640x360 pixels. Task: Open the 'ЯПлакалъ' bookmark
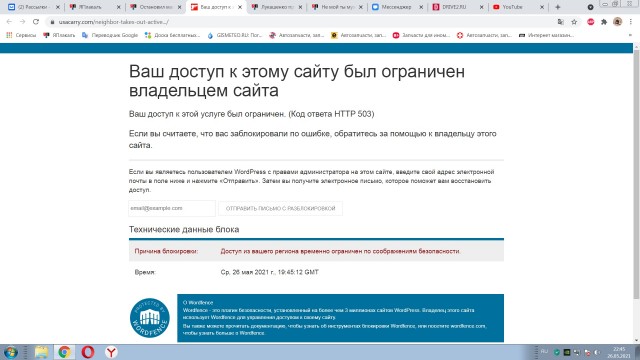[x=59, y=36]
